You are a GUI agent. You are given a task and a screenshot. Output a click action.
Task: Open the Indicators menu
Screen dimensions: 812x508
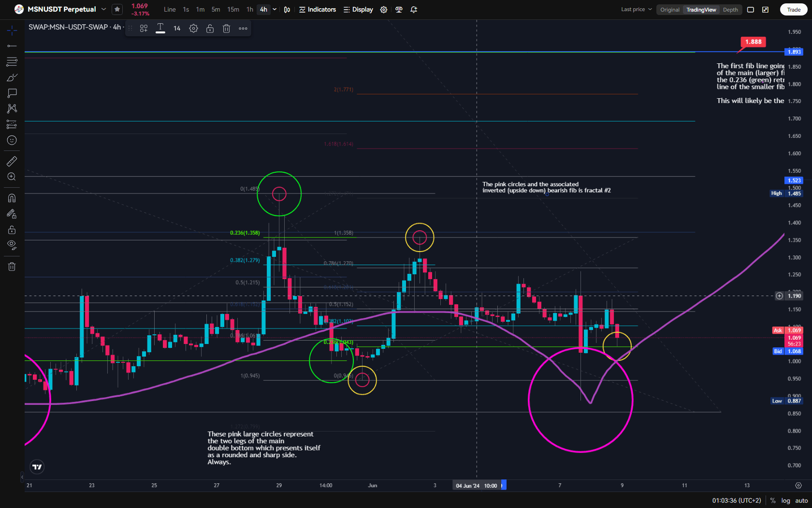point(318,9)
